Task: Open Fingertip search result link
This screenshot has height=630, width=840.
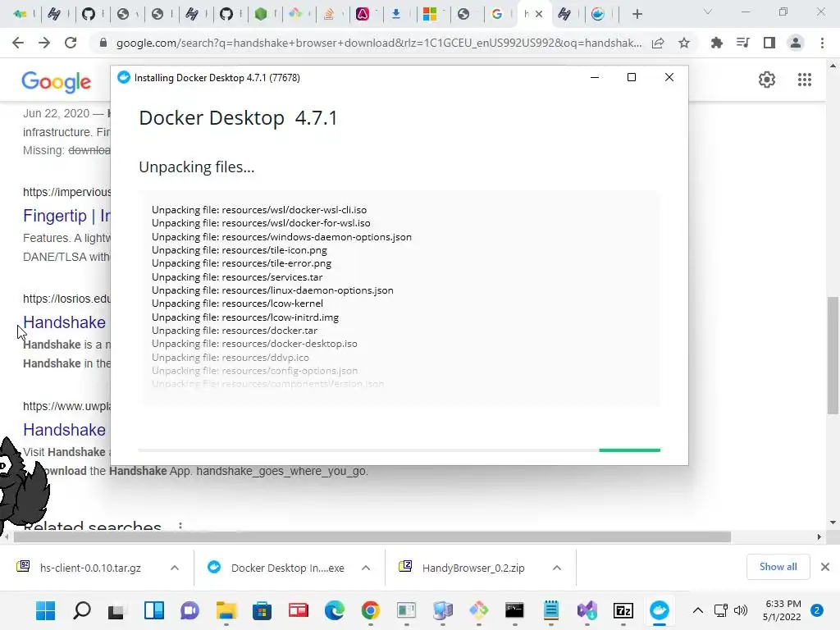Action: pos(66,216)
